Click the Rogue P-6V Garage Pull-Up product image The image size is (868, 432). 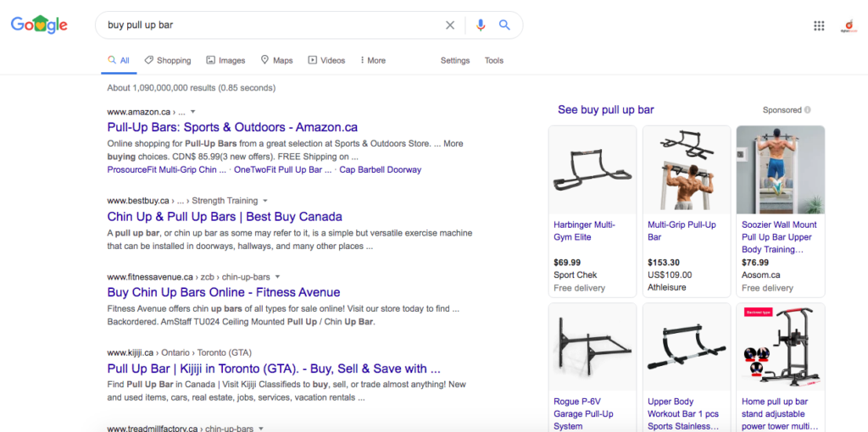coord(593,346)
